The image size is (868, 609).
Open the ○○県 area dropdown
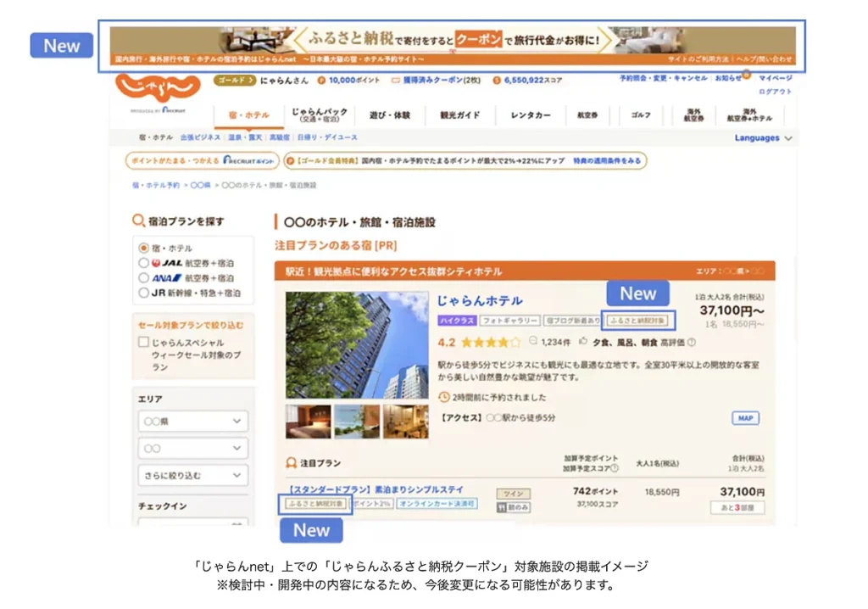(192, 422)
